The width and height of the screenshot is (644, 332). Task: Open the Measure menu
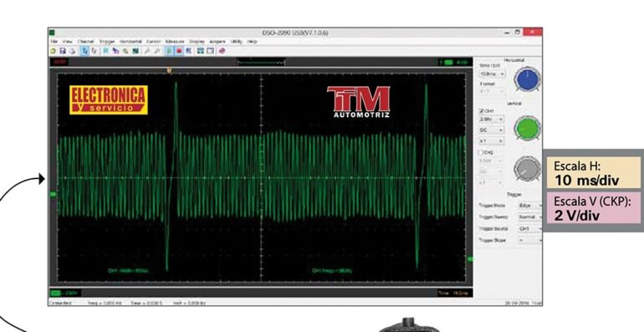[175, 42]
